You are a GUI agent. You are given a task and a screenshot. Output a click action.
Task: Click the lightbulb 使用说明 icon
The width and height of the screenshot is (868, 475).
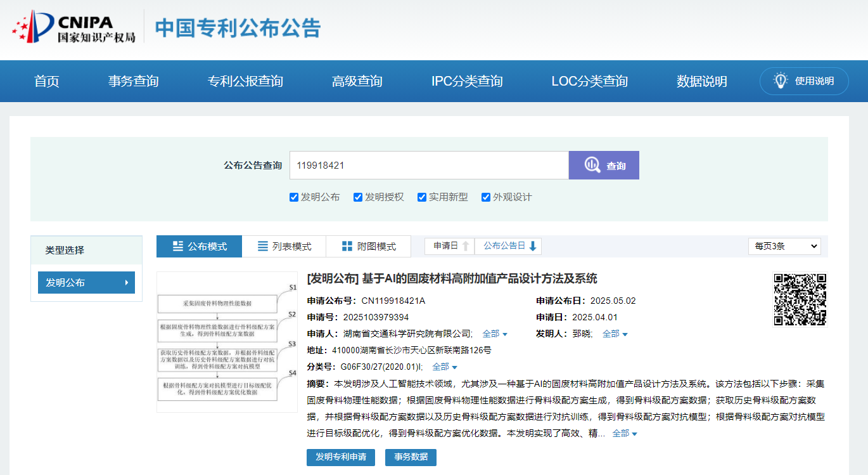(781, 81)
